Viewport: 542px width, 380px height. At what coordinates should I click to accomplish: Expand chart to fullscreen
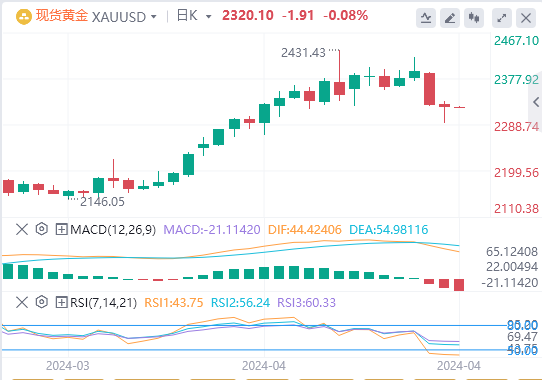502,18
